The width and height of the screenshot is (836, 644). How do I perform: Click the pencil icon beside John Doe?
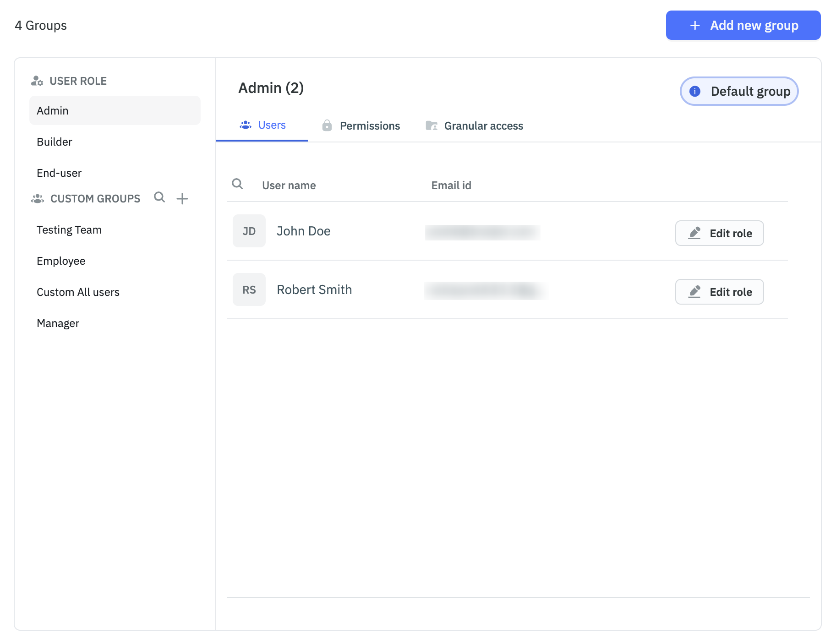(694, 233)
